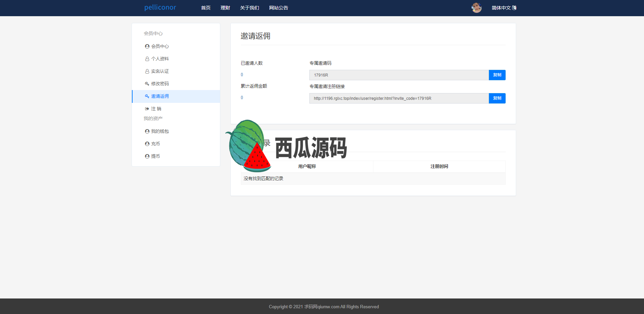Open the 首页 nav item
The width and height of the screenshot is (644, 314).
pos(206,8)
